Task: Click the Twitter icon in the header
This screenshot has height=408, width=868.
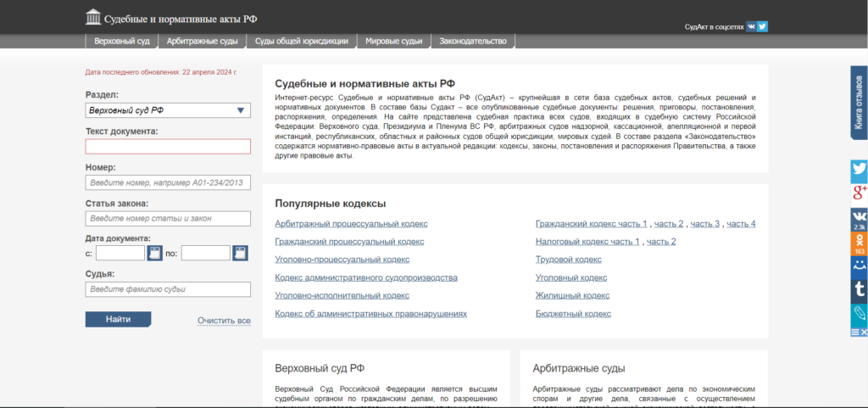Action: coord(762,26)
